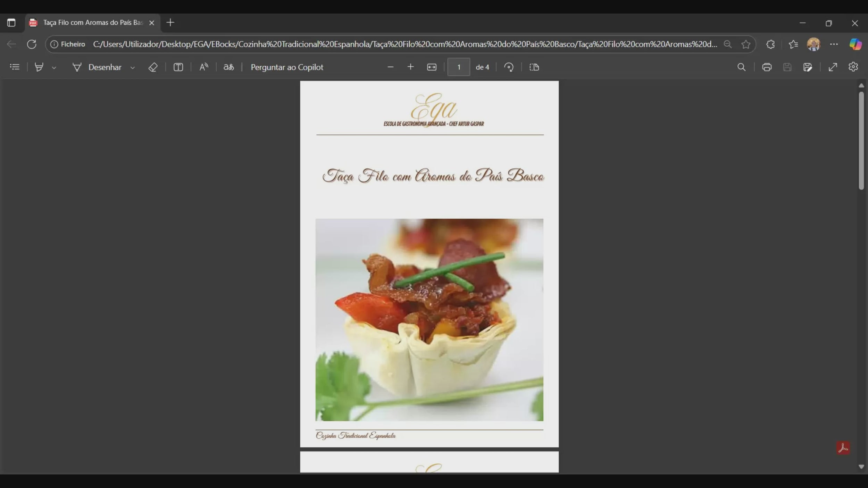
Task: Activate read aloud icon
Action: (x=204, y=67)
